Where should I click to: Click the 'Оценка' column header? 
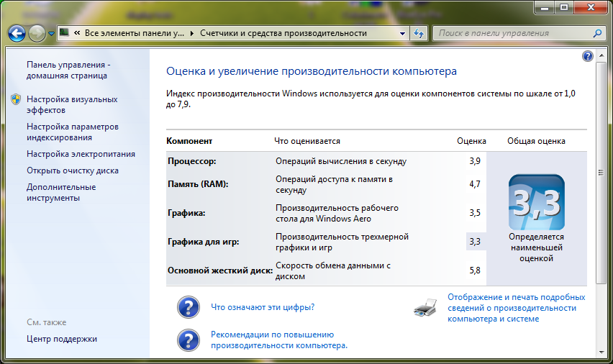coord(471,141)
